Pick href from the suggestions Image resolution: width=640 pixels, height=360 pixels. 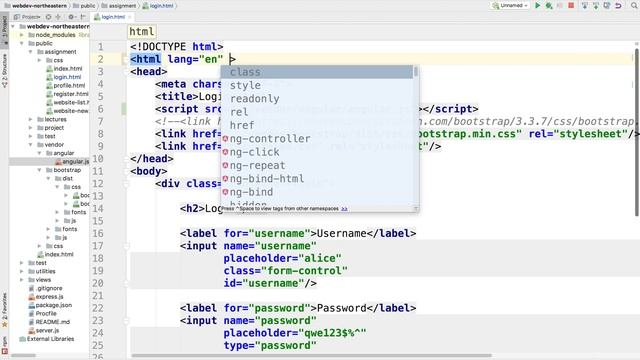317,125
